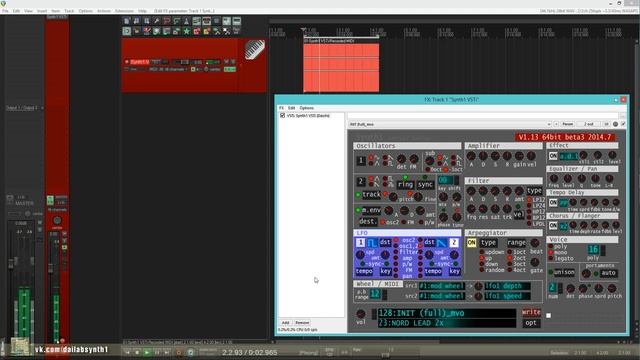Toggle m.env modulation envelope button
640x360 pixels.
371,211
